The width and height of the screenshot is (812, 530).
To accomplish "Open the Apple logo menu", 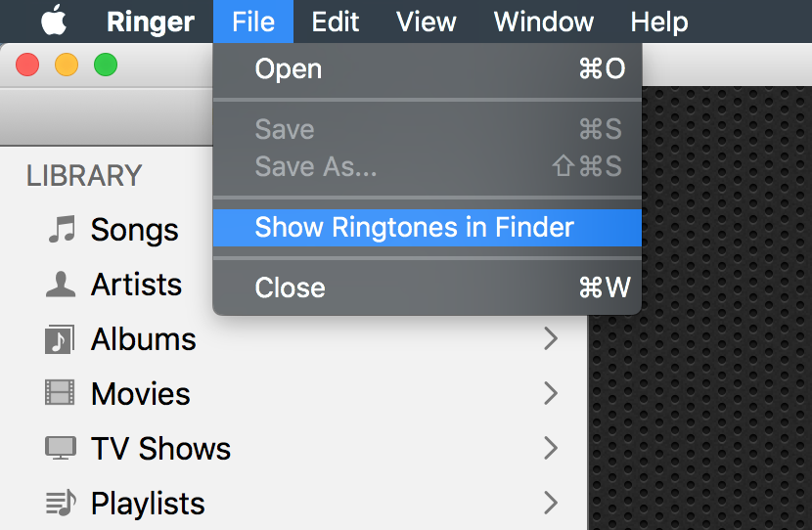I will tap(54, 21).
